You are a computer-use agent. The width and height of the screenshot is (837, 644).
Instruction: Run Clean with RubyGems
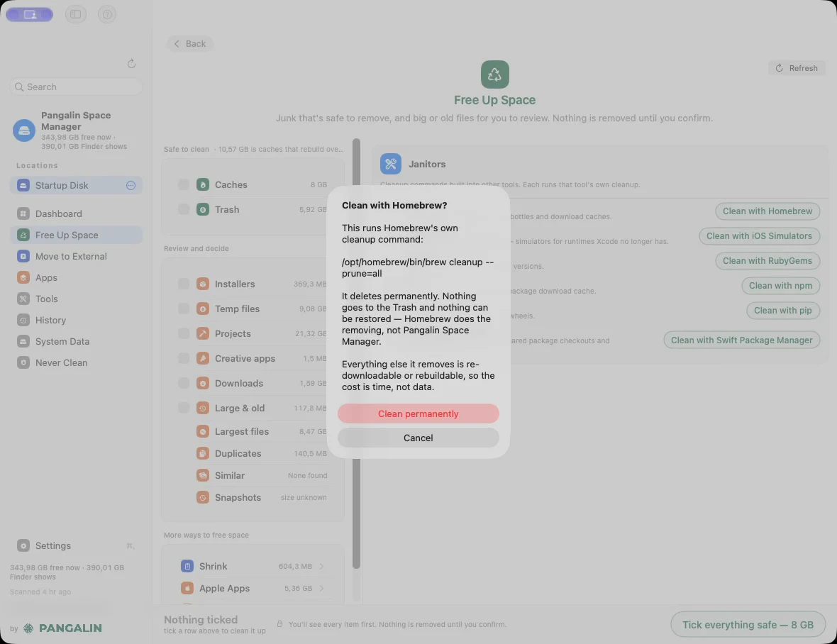click(x=767, y=261)
